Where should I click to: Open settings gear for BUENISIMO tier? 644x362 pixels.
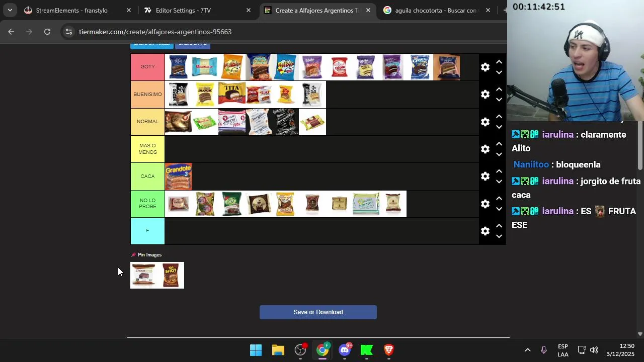tap(485, 95)
